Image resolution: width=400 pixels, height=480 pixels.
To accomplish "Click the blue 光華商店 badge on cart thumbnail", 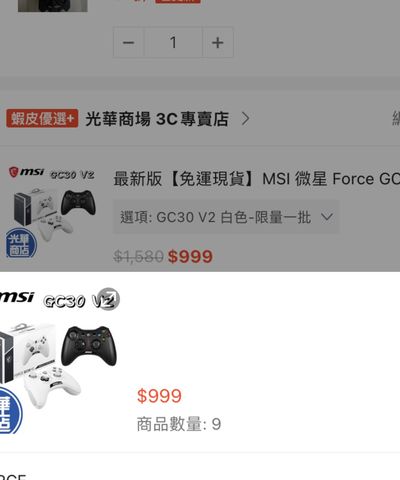I will coord(21,243).
